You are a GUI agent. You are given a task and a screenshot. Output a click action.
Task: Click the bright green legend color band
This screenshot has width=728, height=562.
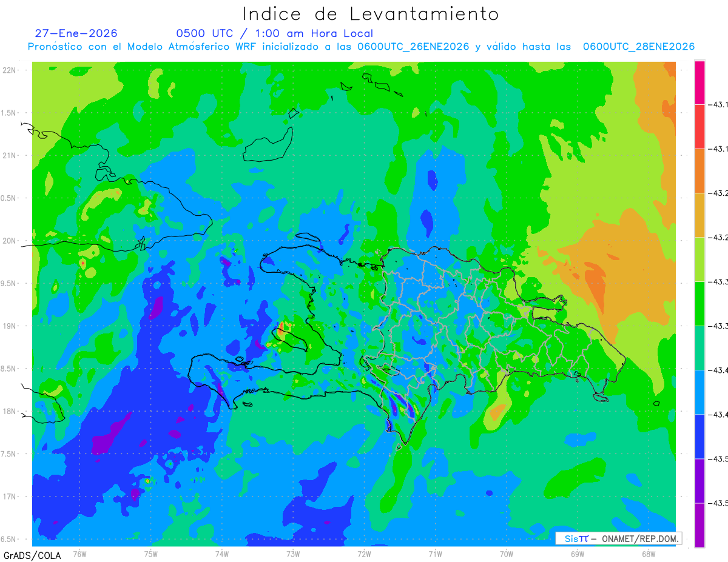coord(699,304)
